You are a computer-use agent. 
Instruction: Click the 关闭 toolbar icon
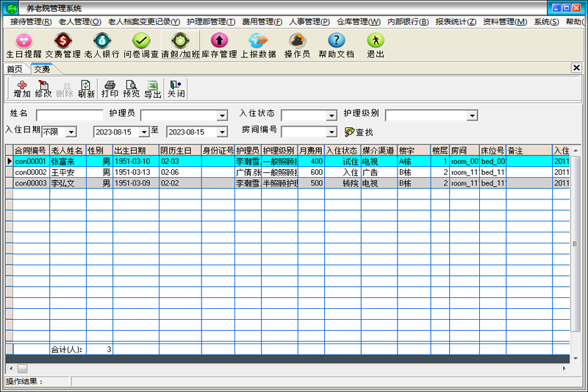[176, 89]
